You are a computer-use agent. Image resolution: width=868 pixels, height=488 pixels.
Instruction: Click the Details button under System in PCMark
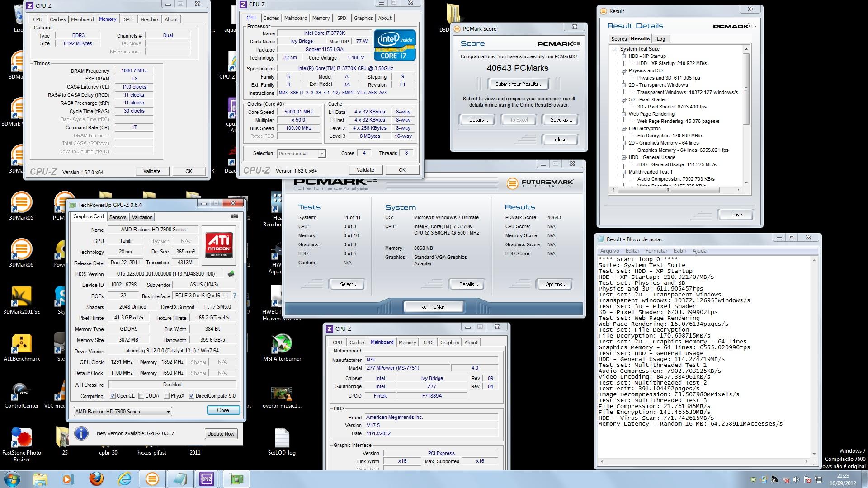[468, 284]
